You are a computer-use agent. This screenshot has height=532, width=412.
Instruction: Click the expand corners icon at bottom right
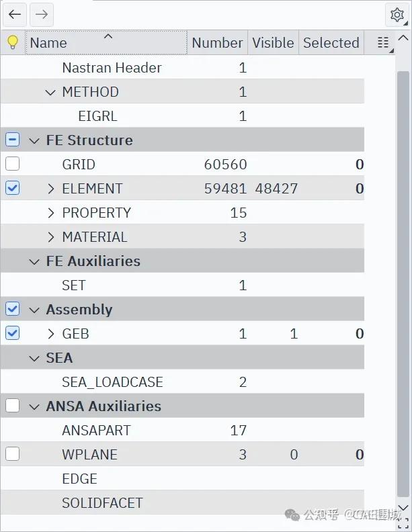pos(403,523)
